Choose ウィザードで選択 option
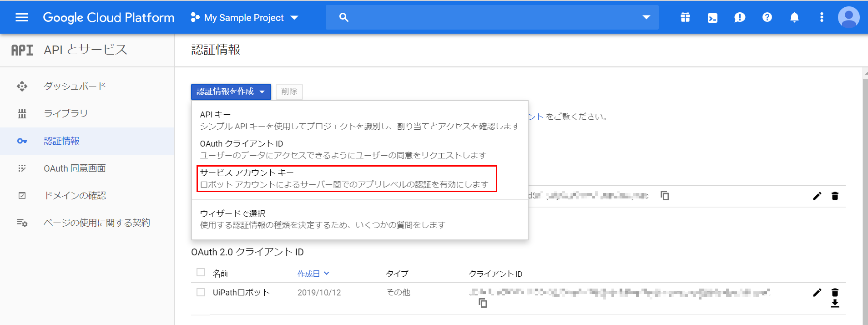The width and height of the screenshot is (868, 325). pyautogui.click(x=359, y=219)
